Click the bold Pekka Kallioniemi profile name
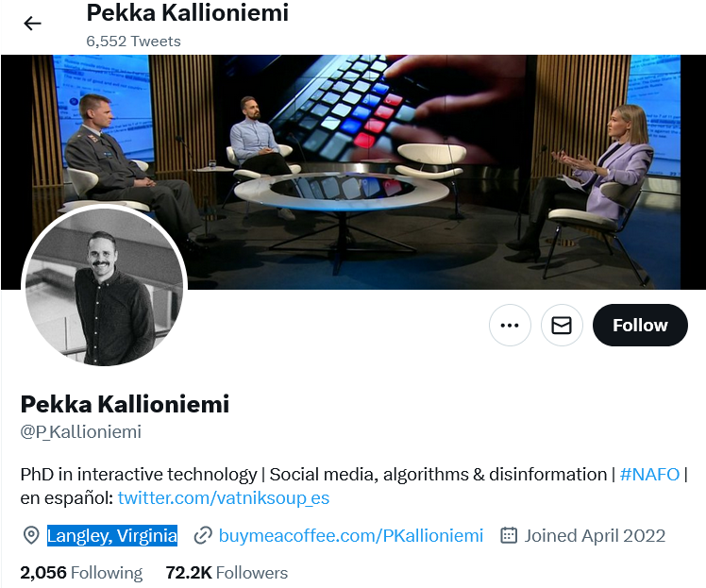 tap(125, 405)
